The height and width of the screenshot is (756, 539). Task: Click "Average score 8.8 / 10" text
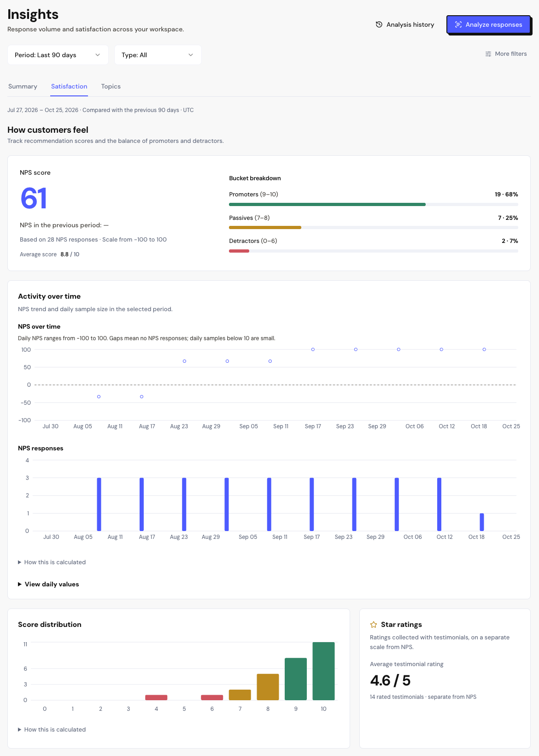tap(49, 254)
